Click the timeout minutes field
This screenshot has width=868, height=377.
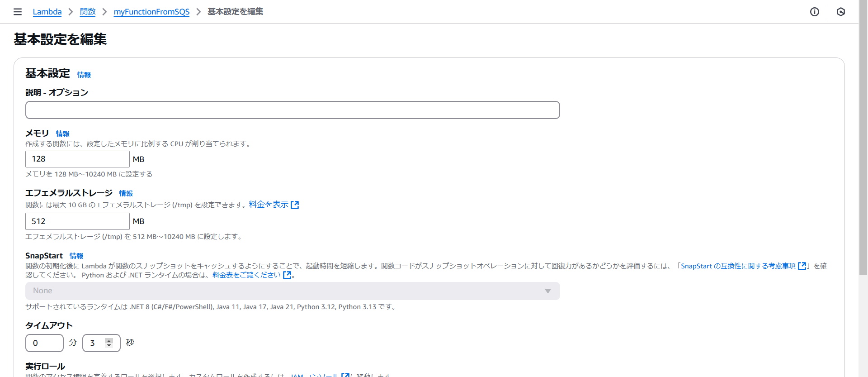(44, 343)
